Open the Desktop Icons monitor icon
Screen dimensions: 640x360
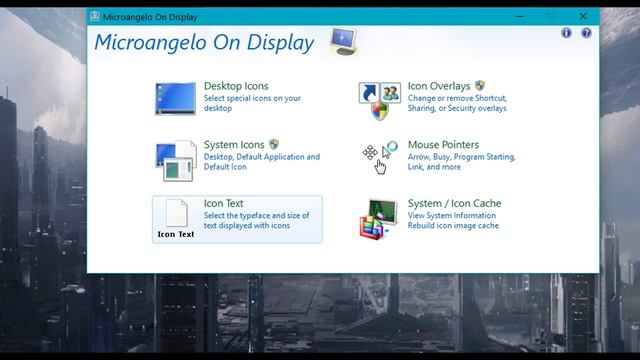click(x=176, y=99)
